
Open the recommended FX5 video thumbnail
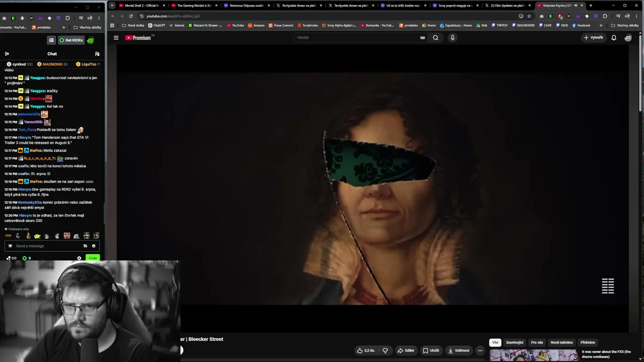[533, 355]
